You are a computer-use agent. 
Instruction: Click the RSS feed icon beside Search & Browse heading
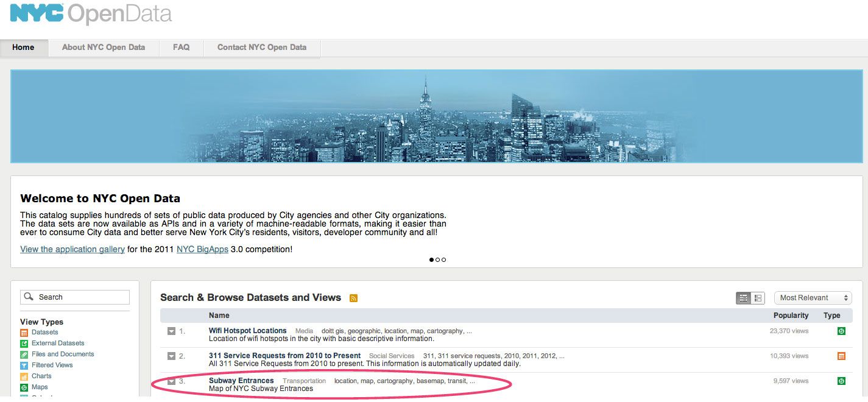pyautogui.click(x=353, y=298)
